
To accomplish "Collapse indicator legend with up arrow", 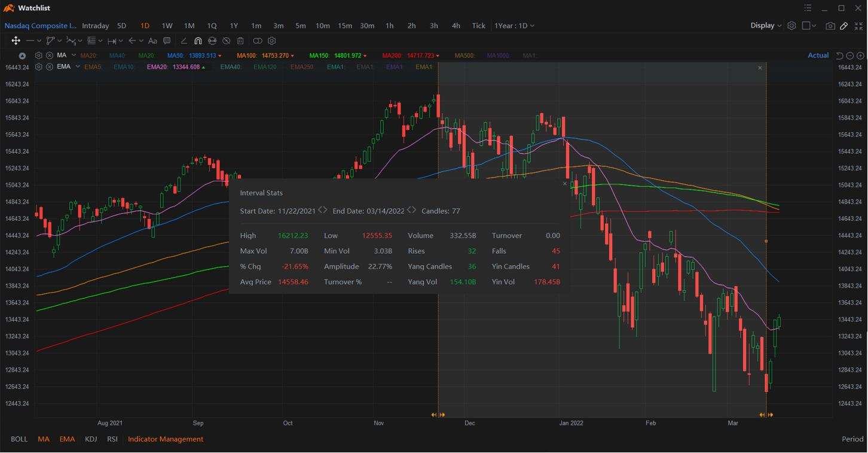I will (x=23, y=56).
